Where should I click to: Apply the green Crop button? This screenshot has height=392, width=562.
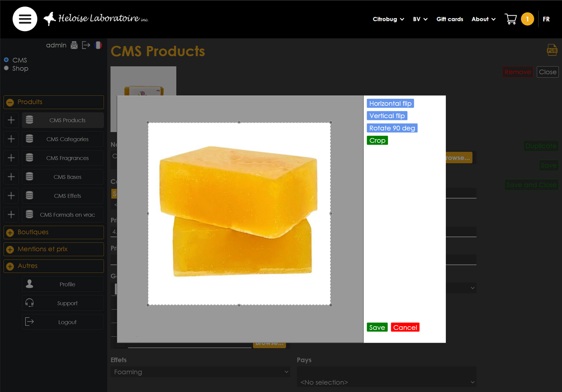[x=377, y=141]
